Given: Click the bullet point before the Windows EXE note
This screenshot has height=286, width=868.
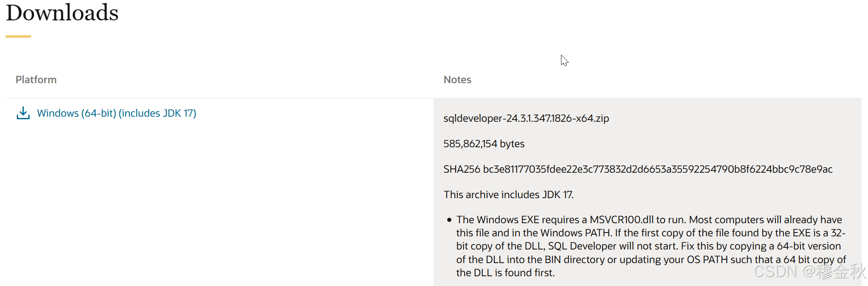Looking at the screenshot, I should click(449, 220).
